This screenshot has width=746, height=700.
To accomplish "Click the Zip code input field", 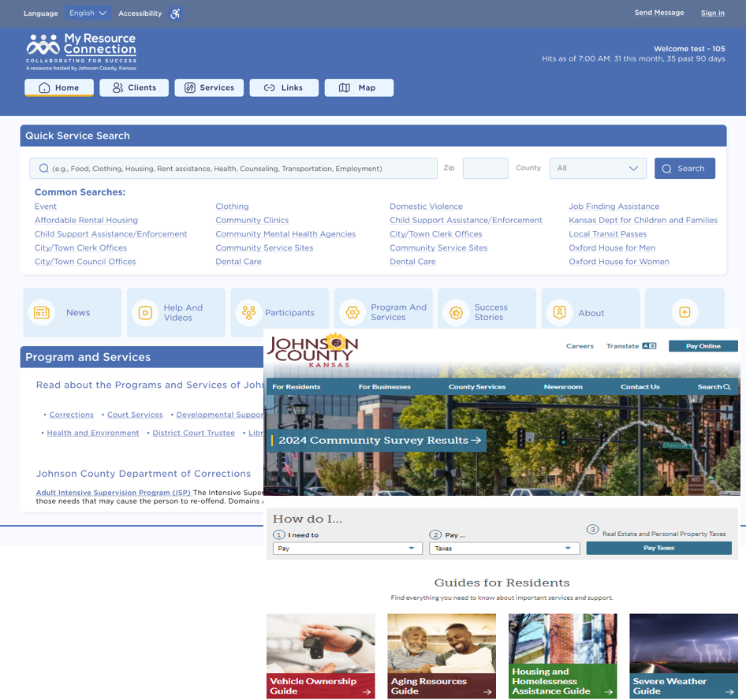I will 485,168.
